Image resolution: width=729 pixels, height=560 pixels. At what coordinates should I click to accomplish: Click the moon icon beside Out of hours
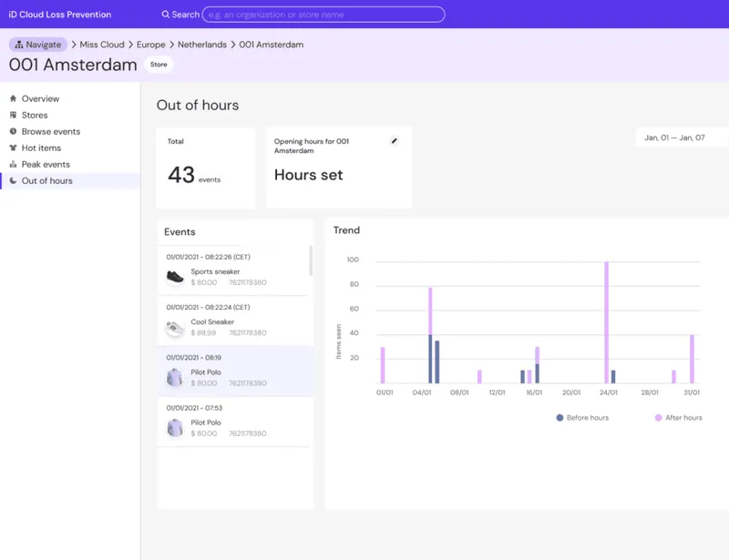(13, 180)
